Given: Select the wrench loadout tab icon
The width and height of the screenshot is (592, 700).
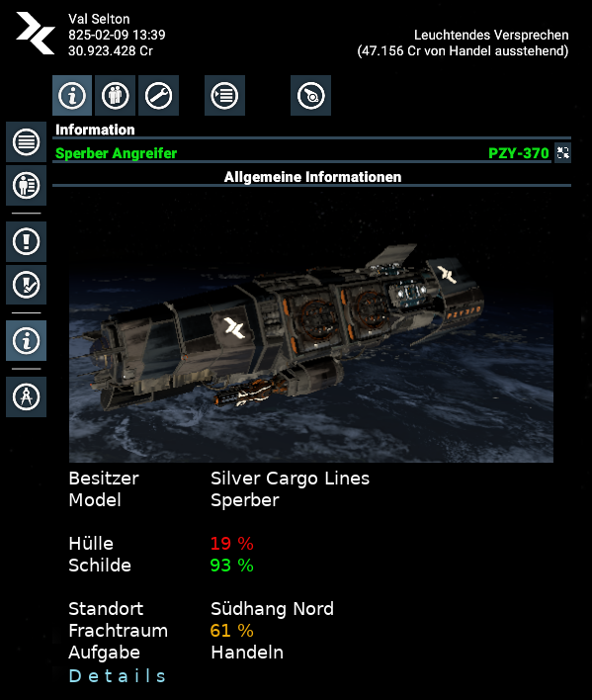Looking at the screenshot, I should click(158, 96).
